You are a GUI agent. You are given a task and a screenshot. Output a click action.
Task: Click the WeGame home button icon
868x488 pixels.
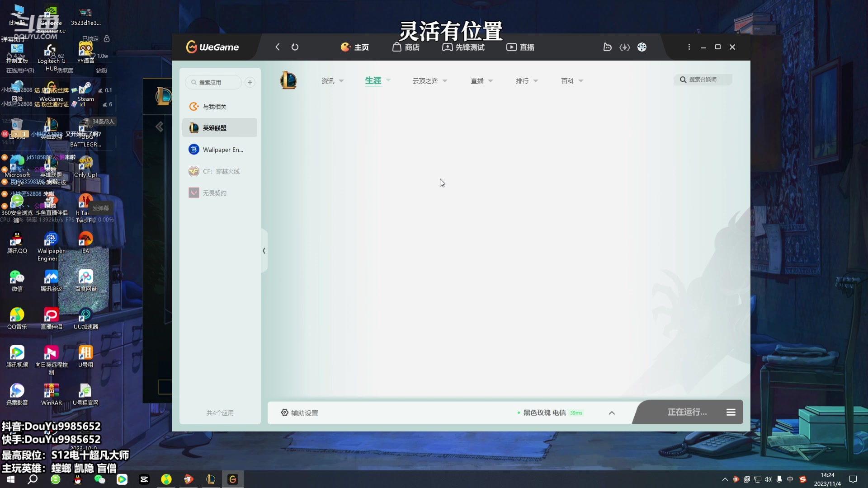pos(355,47)
